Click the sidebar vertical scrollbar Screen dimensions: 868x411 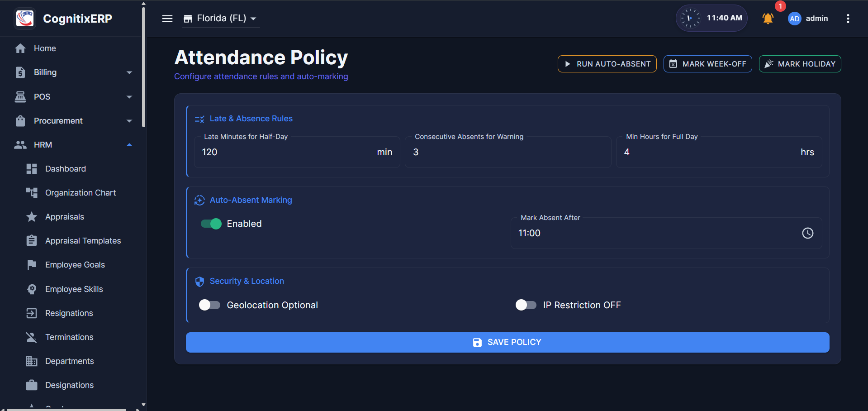click(144, 67)
